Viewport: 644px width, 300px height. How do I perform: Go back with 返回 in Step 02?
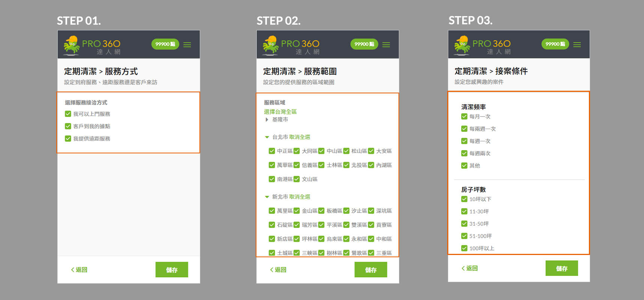point(278,270)
